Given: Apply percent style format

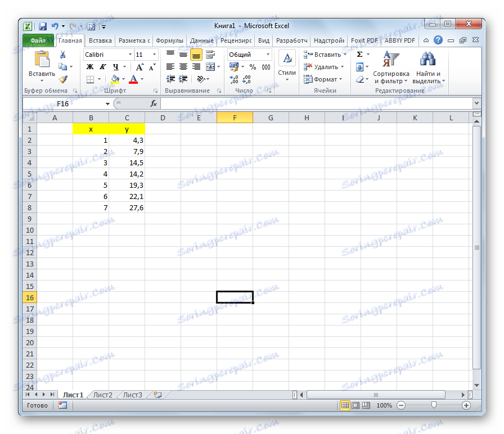Looking at the screenshot, I should click(x=253, y=67).
